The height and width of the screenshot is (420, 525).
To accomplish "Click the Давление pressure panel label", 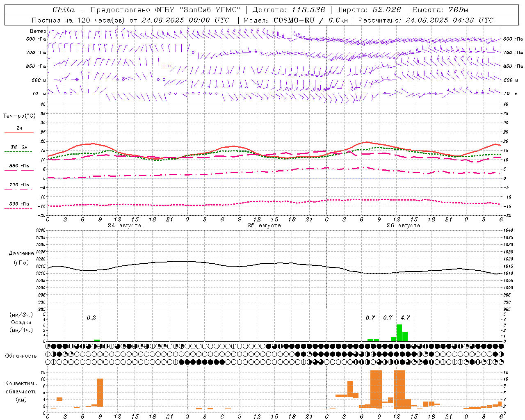I will (21, 253).
